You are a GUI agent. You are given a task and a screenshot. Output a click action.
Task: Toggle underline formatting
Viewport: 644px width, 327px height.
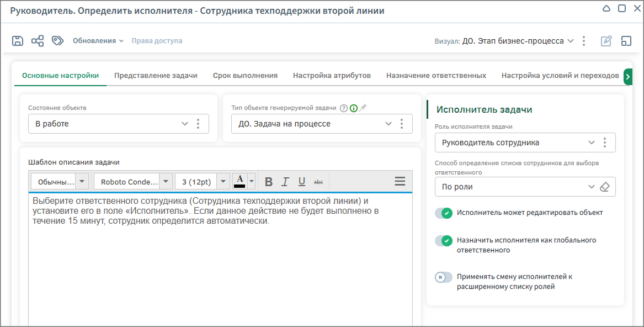301,181
